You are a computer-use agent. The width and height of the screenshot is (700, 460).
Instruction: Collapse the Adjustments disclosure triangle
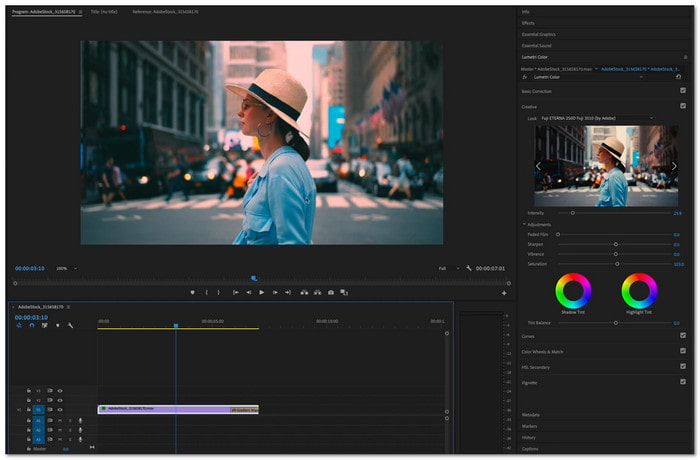pos(525,224)
